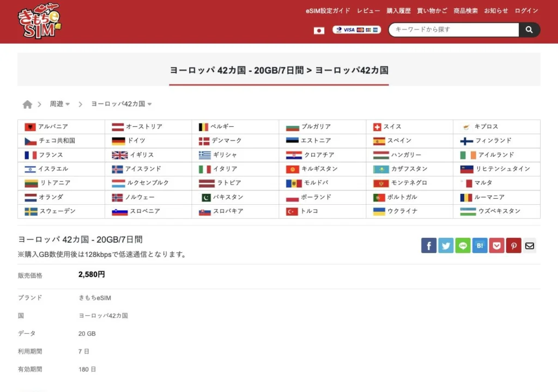This screenshot has height=392, width=558.
Task: Share via LINE icon
Action: (x=463, y=246)
